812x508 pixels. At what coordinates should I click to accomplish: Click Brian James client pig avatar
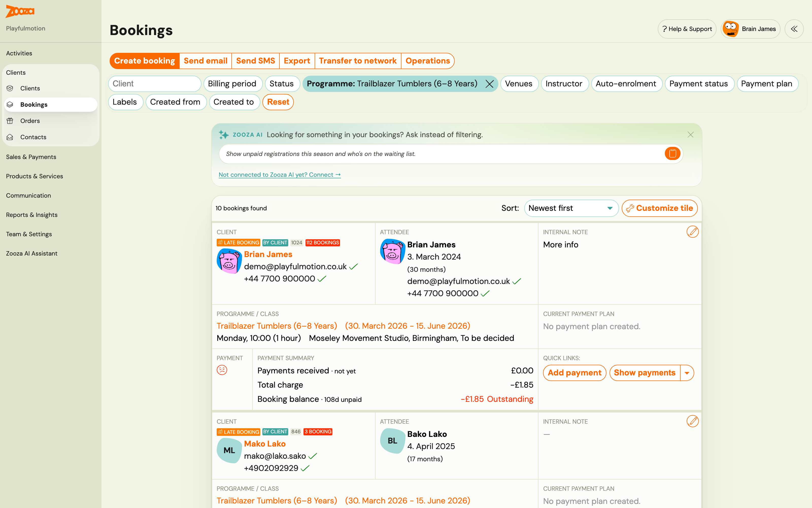point(229,261)
